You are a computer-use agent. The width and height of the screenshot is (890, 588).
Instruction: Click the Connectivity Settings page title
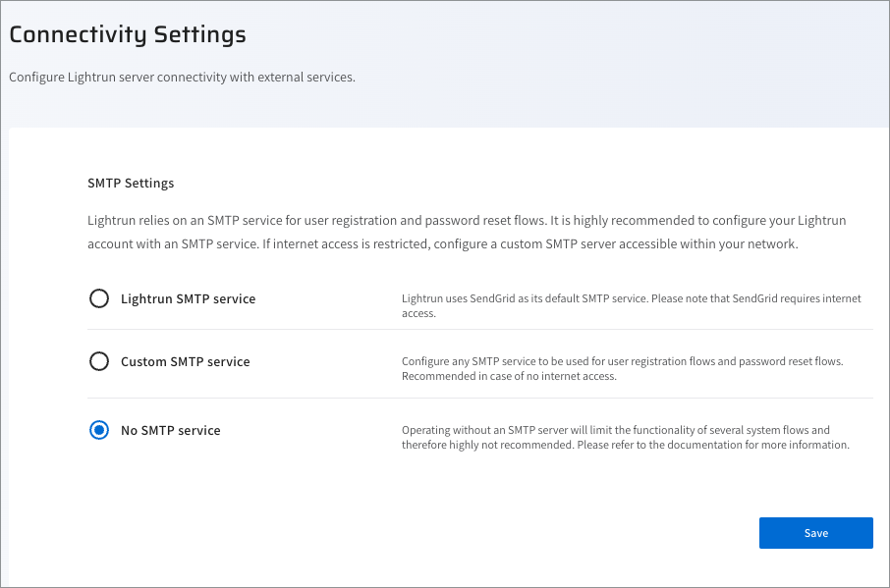[x=128, y=34]
